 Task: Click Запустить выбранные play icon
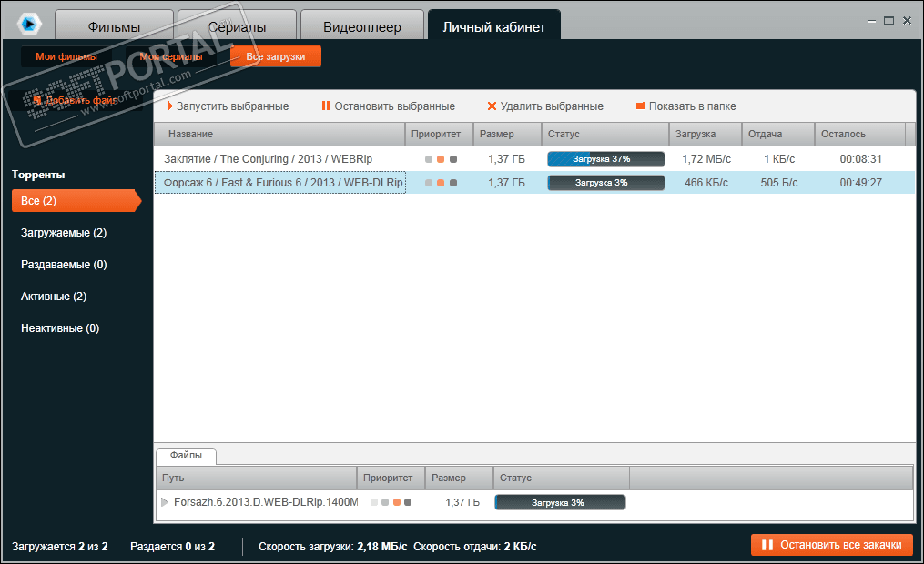click(169, 106)
